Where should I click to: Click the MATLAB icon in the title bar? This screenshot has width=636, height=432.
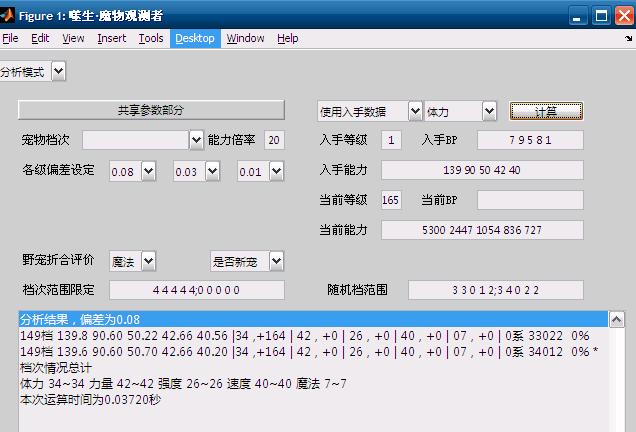9,15
